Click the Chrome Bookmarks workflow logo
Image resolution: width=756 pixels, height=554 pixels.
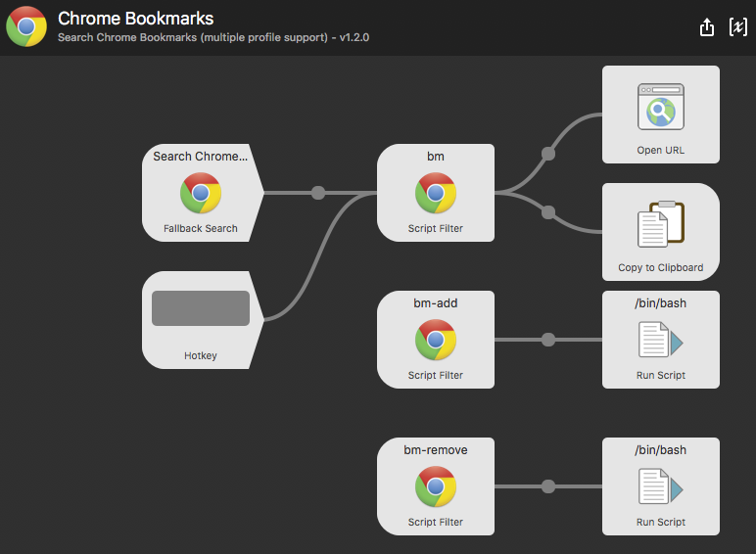coord(26,26)
